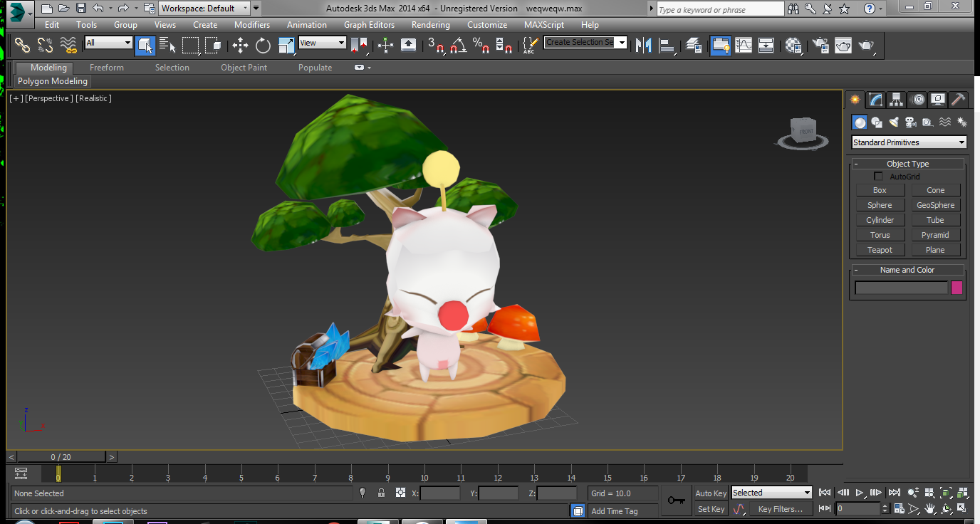Collapse the Name and Color rollout
The image size is (980, 524).
pos(907,270)
